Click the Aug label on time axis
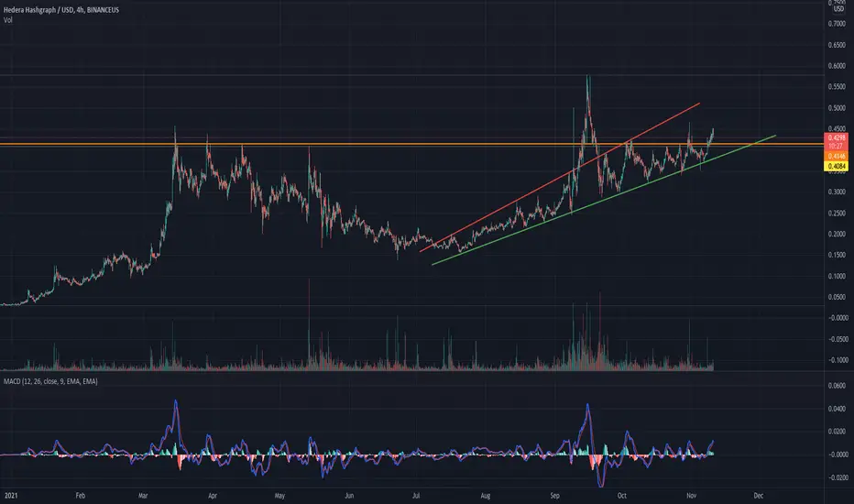Screen dimensions: 854x504 pos(486,496)
